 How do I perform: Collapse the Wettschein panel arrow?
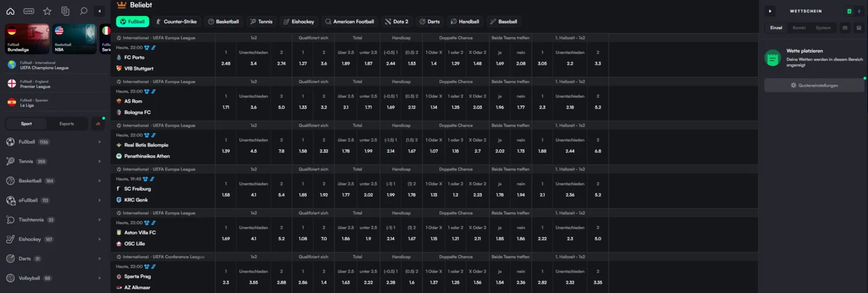pos(770,11)
